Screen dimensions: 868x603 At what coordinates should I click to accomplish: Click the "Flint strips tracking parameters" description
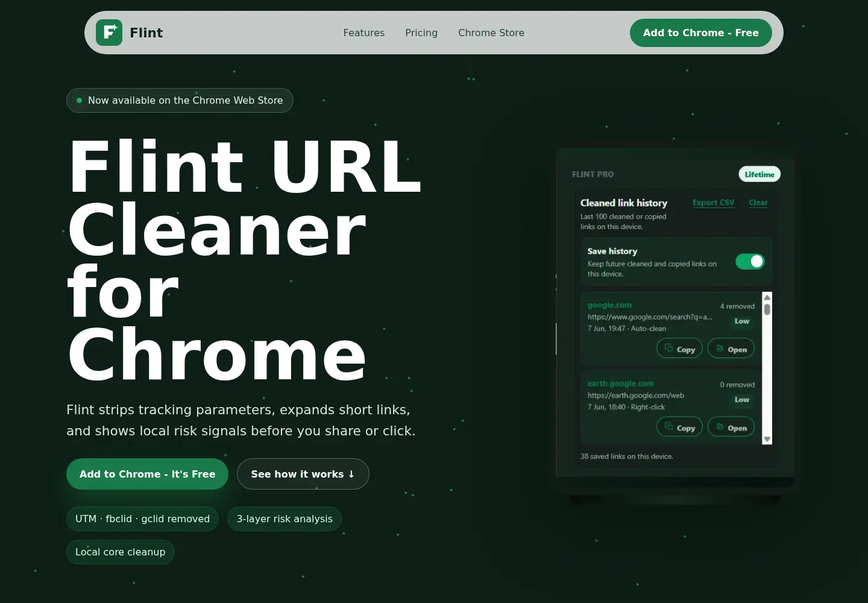point(241,420)
